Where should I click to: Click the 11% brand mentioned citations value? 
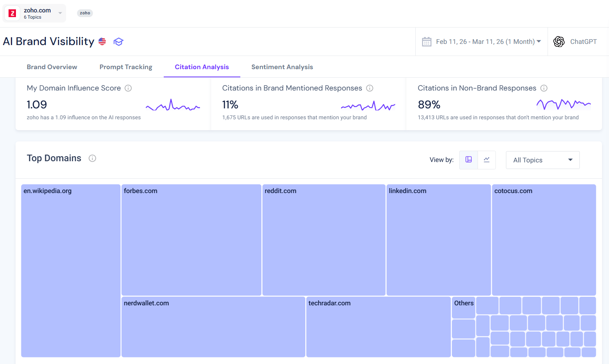(x=230, y=104)
